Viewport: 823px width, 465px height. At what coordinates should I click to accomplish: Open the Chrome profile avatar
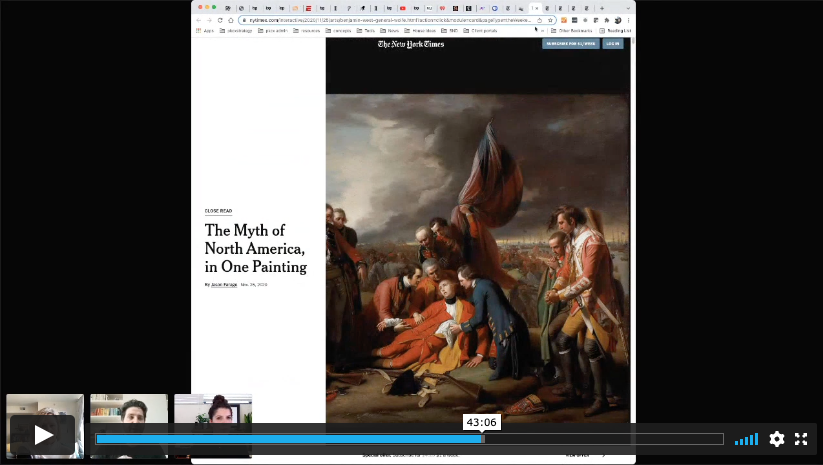618,20
